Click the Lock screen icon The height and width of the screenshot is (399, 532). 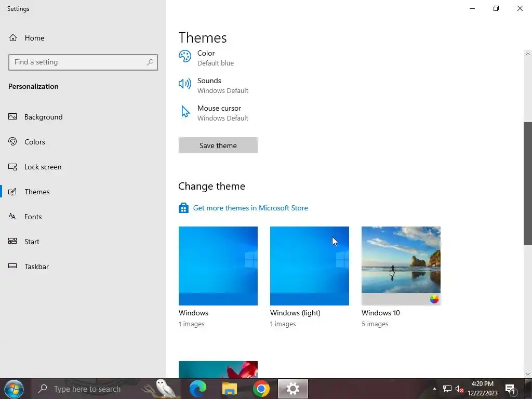[x=12, y=167]
